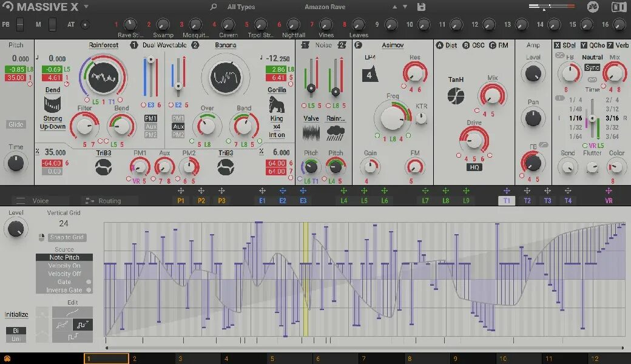Image resolution: width=631 pixels, height=364 pixels.
Task: Select Note Pitch as source
Action: [x=64, y=257]
